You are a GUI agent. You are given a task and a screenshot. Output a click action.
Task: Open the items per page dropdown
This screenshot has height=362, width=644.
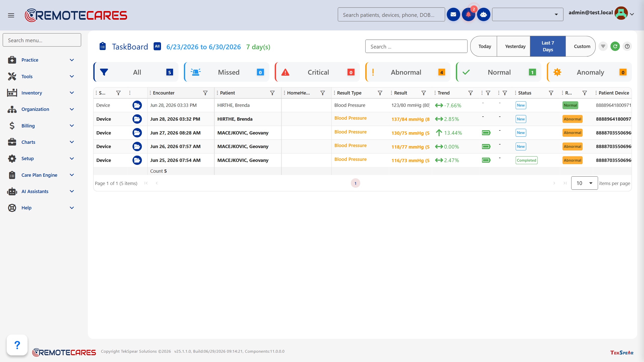584,183
